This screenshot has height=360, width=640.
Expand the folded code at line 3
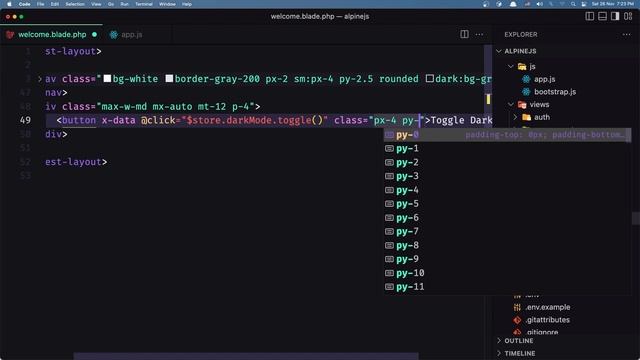coord(40,79)
